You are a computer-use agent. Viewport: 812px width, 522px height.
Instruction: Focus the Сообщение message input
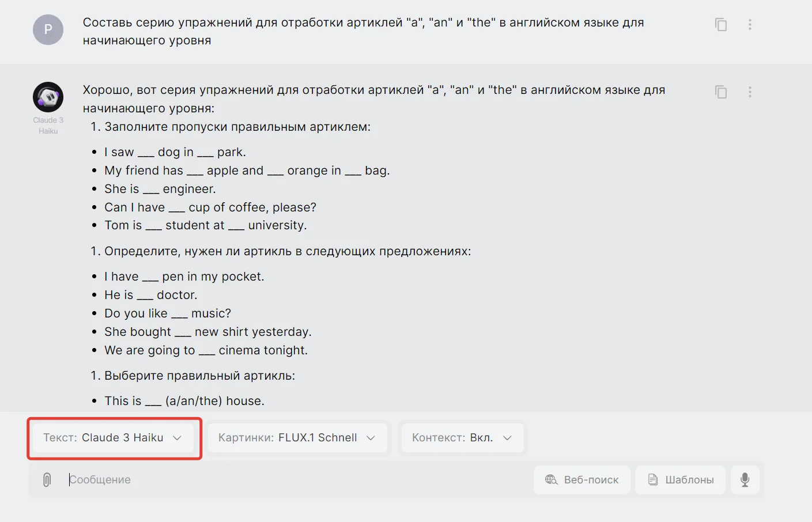click(x=288, y=479)
